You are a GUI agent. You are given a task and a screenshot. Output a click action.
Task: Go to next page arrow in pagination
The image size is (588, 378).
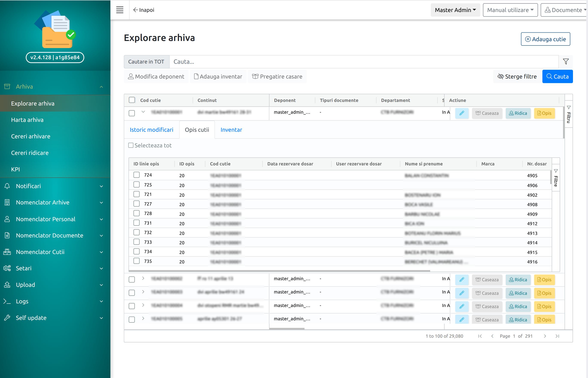coord(545,336)
